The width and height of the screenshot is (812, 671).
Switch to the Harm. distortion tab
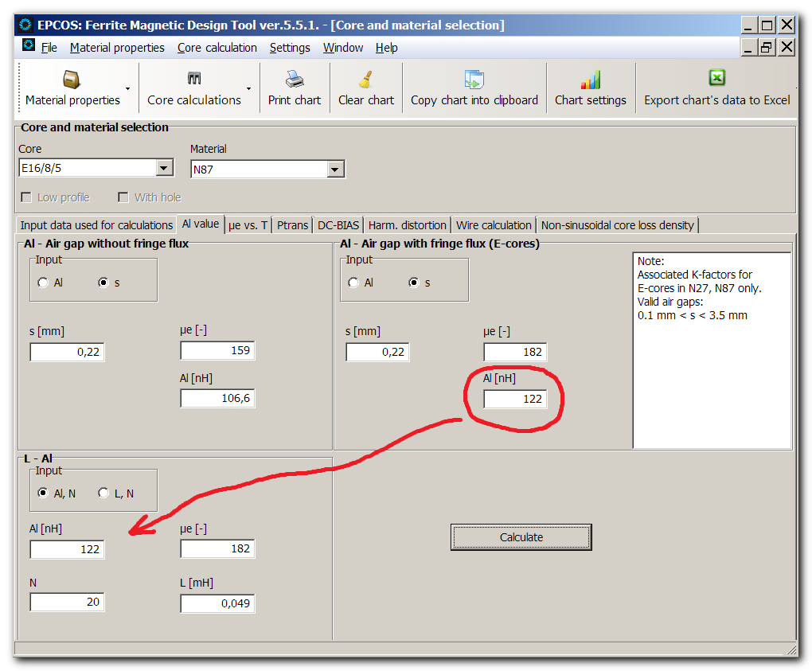point(407,225)
